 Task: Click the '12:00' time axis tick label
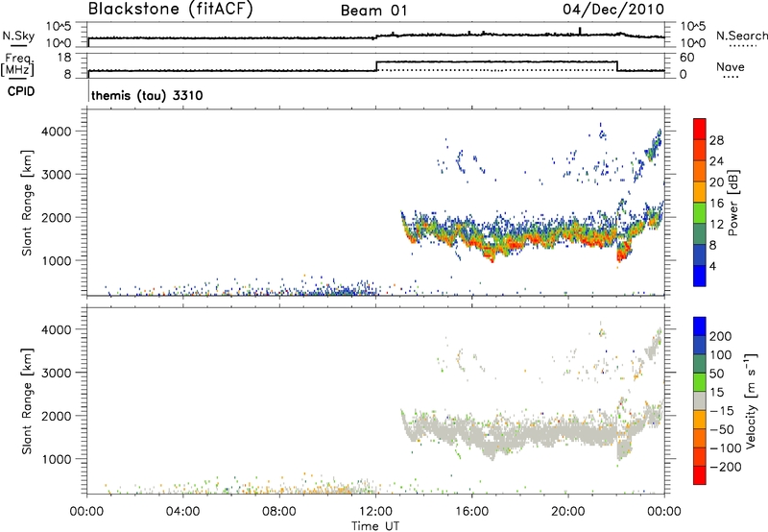click(x=375, y=512)
